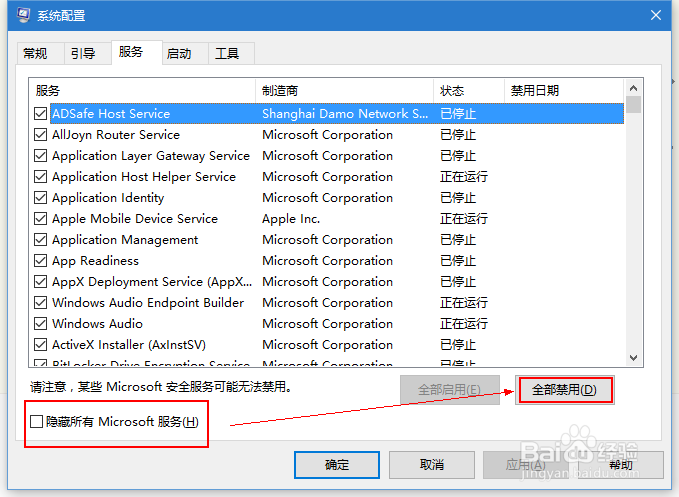Select AppX Deployment Service name
This screenshot has height=497, width=679.
point(152,282)
